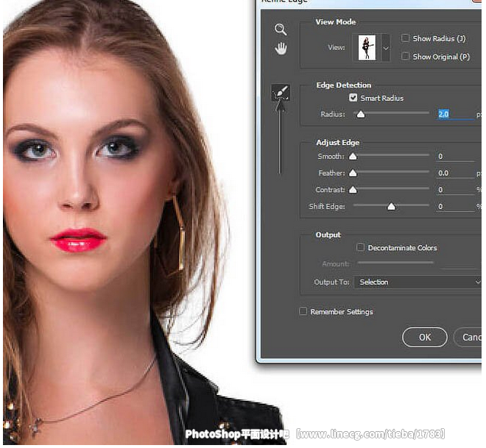Click the Radius slider handle
Image resolution: width=486 pixels, height=448 pixels.
[x=361, y=115]
